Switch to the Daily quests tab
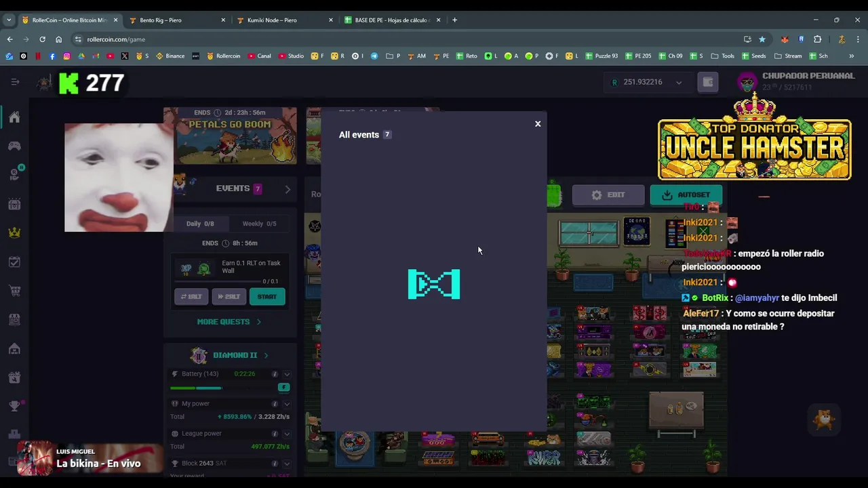 [200, 224]
